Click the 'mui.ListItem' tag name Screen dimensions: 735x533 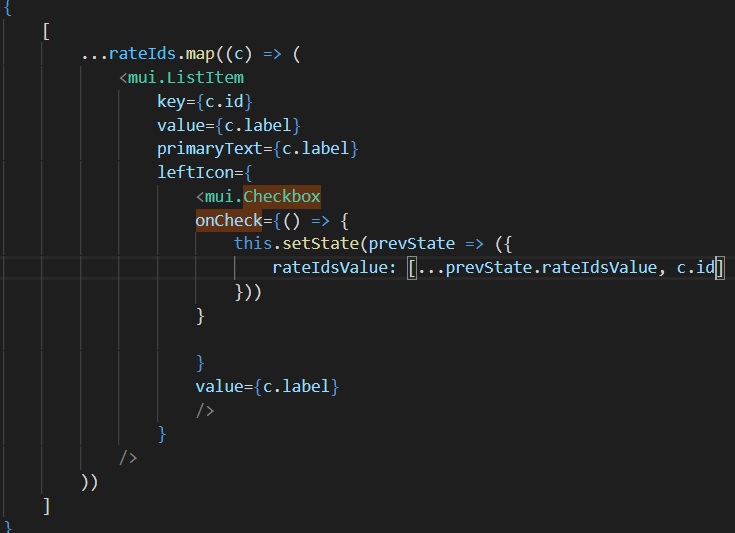click(x=186, y=78)
